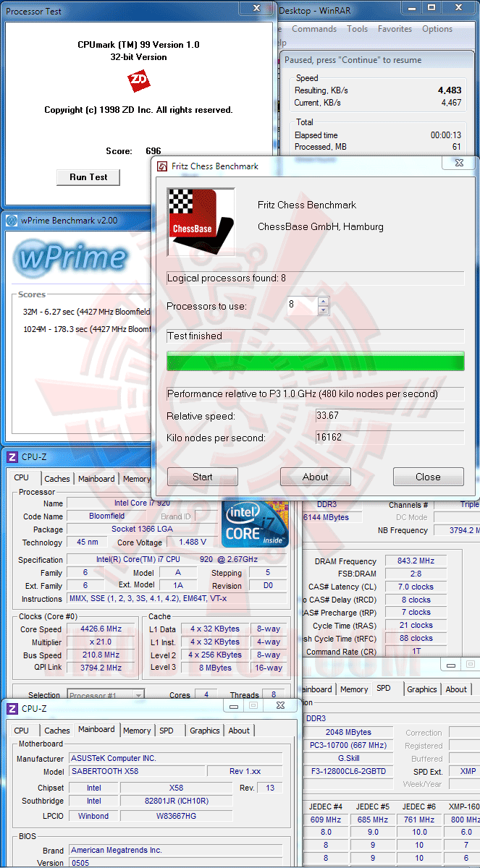The height and width of the screenshot is (868, 480).
Task: Click the Relative speed 33.67 value
Action: (x=390, y=416)
